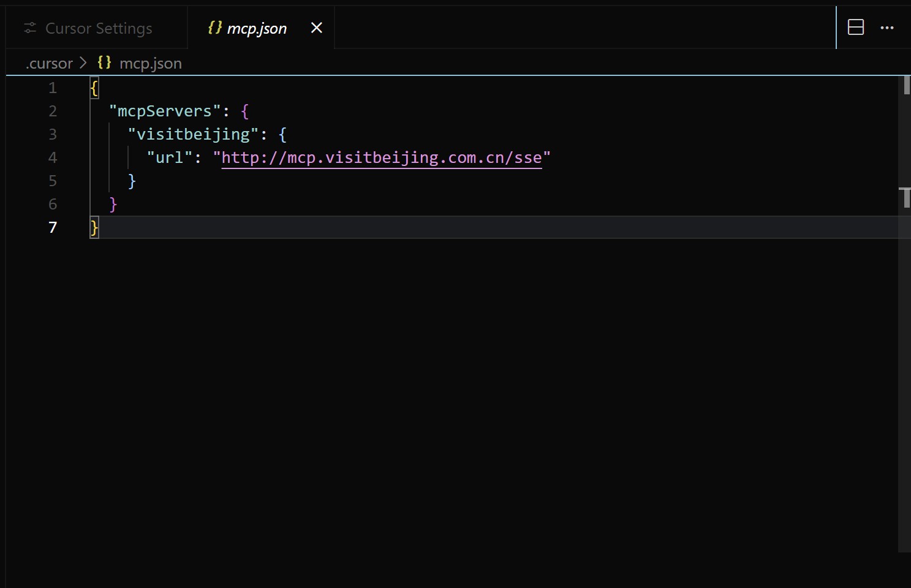Click the sliders icon on Cursor Settings tab

(30, 28)
